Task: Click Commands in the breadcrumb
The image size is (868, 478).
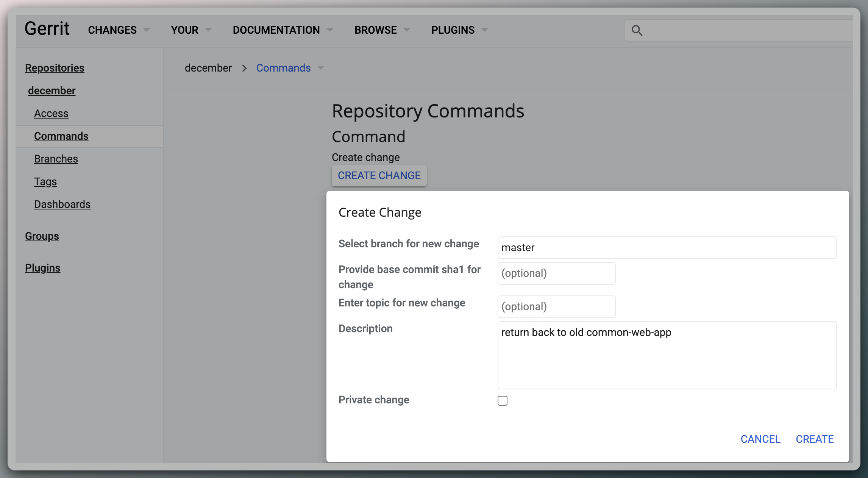Action: (x=283, y=68)
